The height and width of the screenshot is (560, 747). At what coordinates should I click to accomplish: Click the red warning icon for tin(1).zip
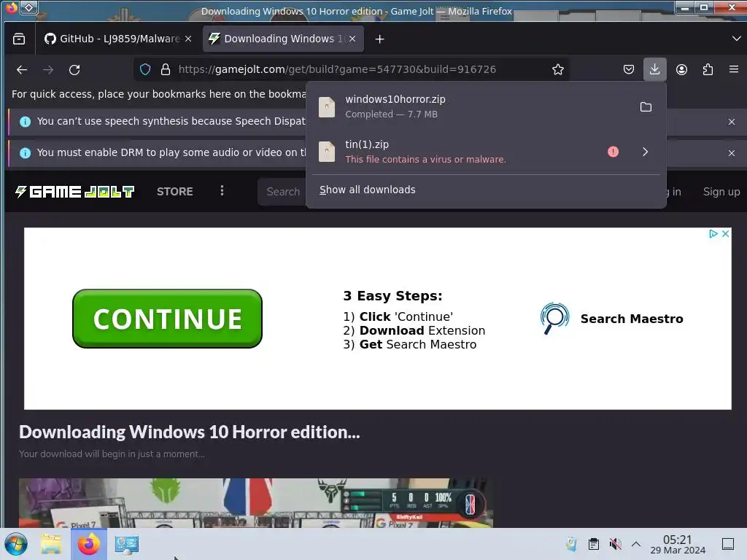(613, 152)
